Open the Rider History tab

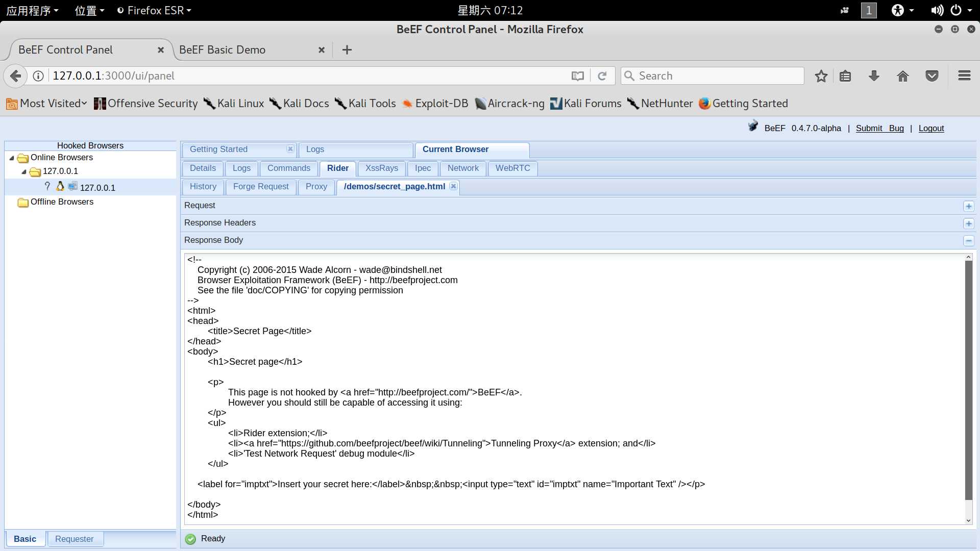coord(203,187)
